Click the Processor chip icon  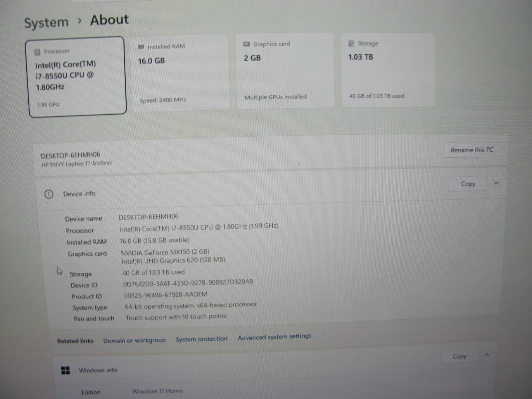point(37,52)
